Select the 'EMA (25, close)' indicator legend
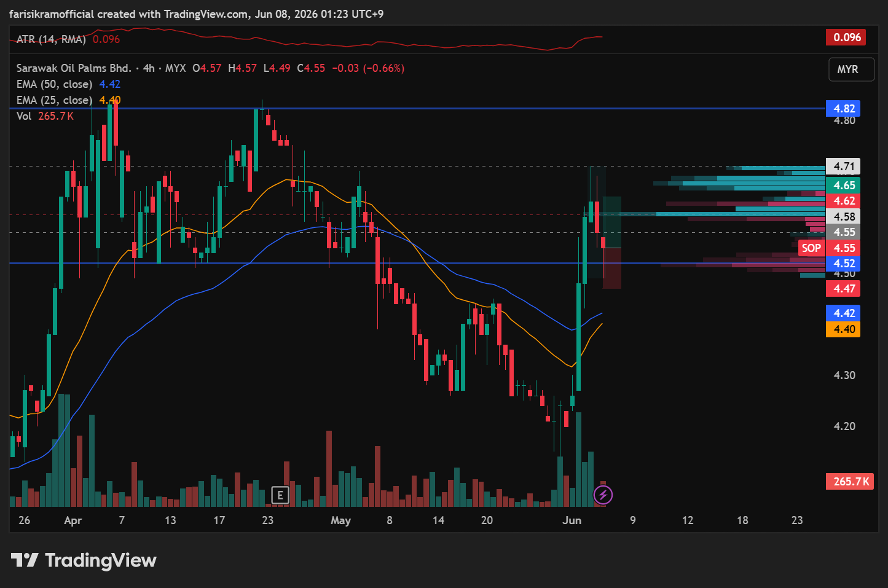Image resolution: width=888 pixels, height=588 pixels. click(x=54, y=100)
